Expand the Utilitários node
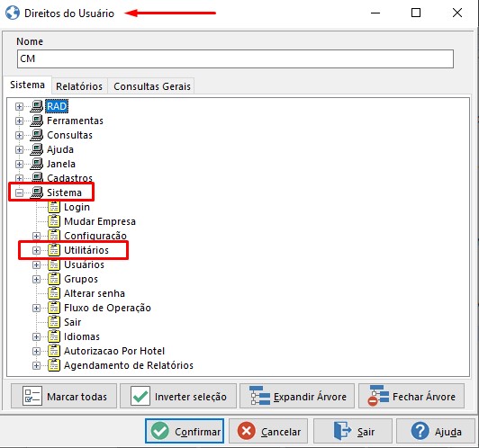The height and width of the screenshot is (448, 479). (36, 251)
